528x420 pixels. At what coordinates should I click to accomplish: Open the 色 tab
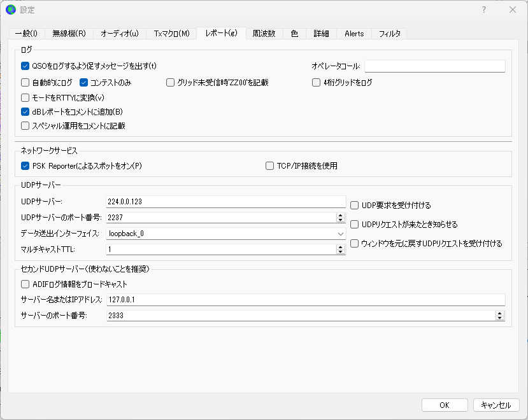[x=294, y=34]
